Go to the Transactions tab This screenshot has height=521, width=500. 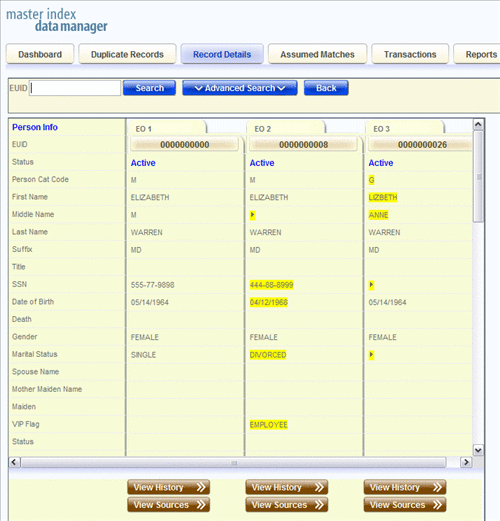(410, 54)
